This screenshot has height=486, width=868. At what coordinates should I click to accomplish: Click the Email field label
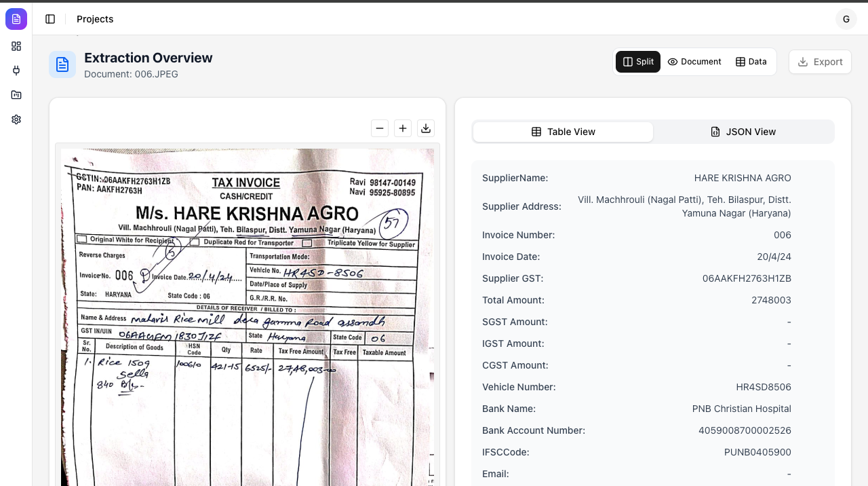point(496,474)
